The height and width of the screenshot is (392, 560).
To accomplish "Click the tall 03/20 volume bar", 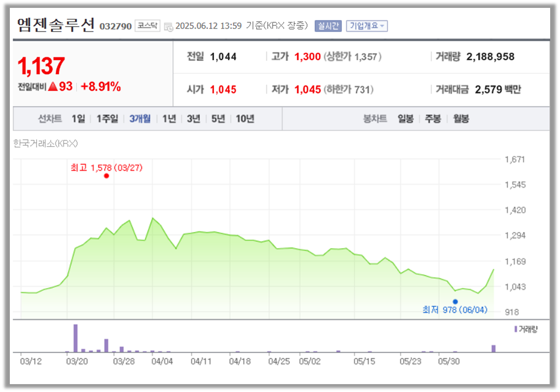I will [x=76, y=338].
